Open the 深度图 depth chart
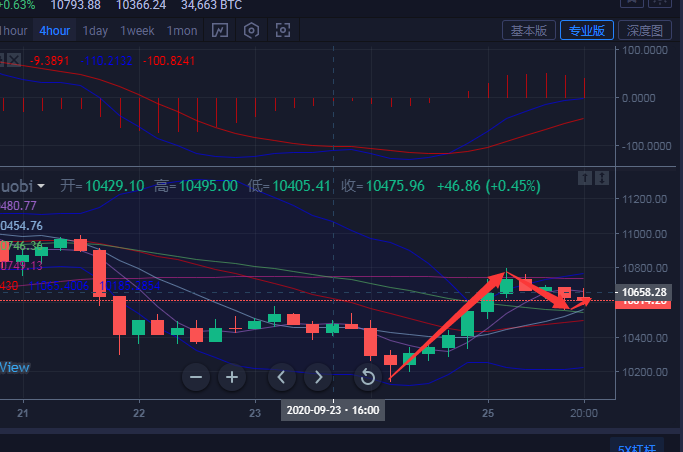Screen dimensions: 683x452 [643, 30]
